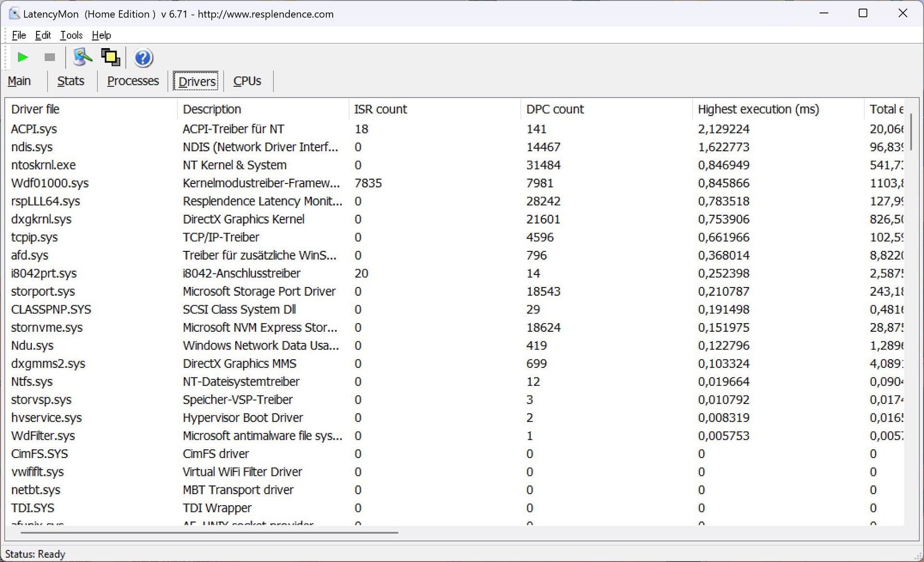Sort by ISR count column header
Image resolution: width=924 pixels, height=562 pixels.
[380, 109]
